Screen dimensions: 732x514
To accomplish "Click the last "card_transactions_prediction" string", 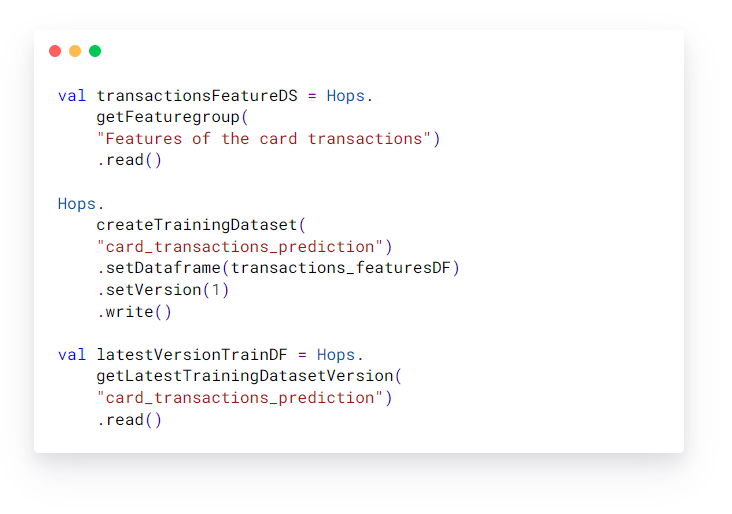I will (x=244, y=398).
